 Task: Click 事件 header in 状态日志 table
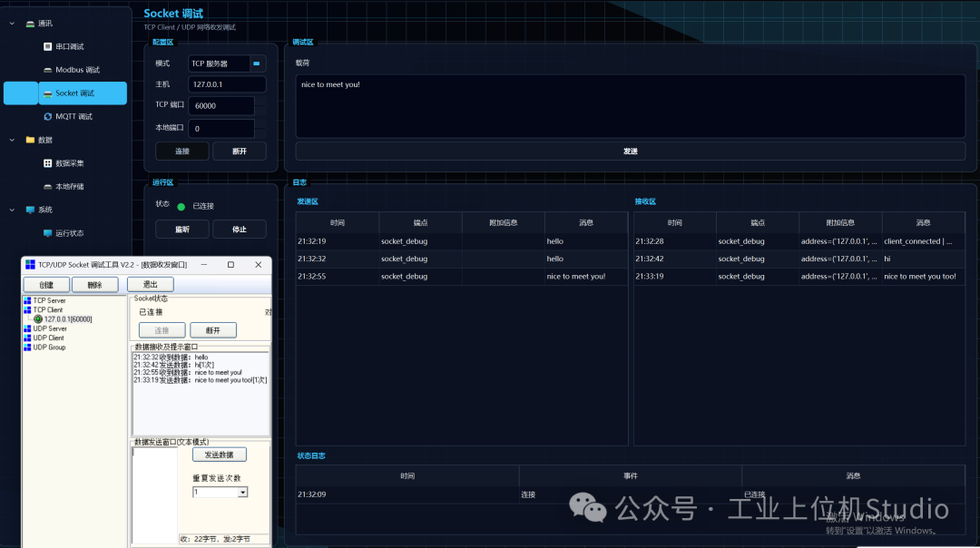tap(630, 476)
